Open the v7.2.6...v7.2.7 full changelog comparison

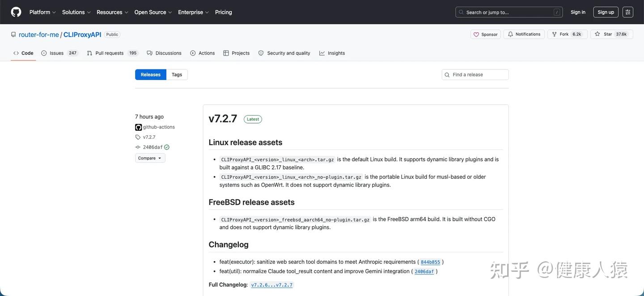[272, 285]
